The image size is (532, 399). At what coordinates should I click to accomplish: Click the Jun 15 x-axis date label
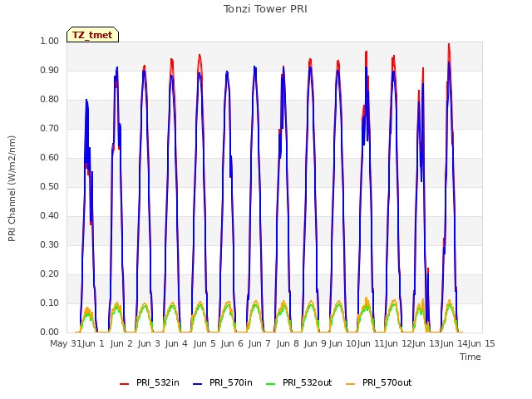(481, 343)
